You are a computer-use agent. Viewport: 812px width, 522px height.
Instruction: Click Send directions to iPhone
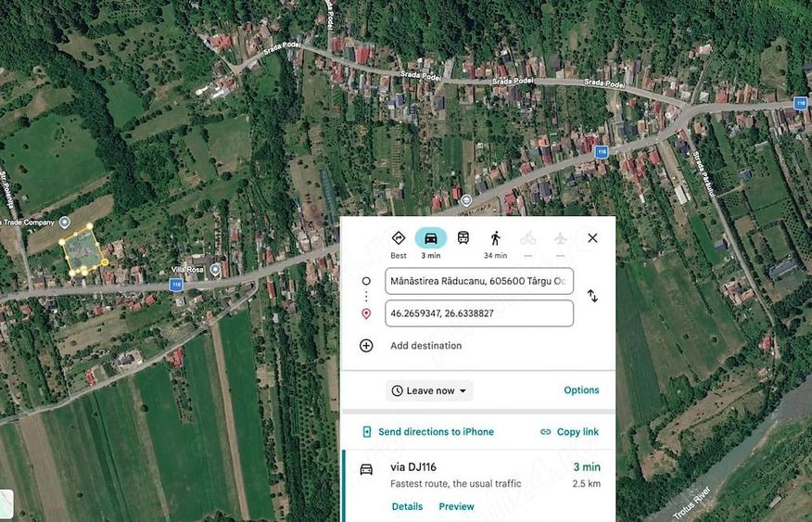click(x=428, y=432)
